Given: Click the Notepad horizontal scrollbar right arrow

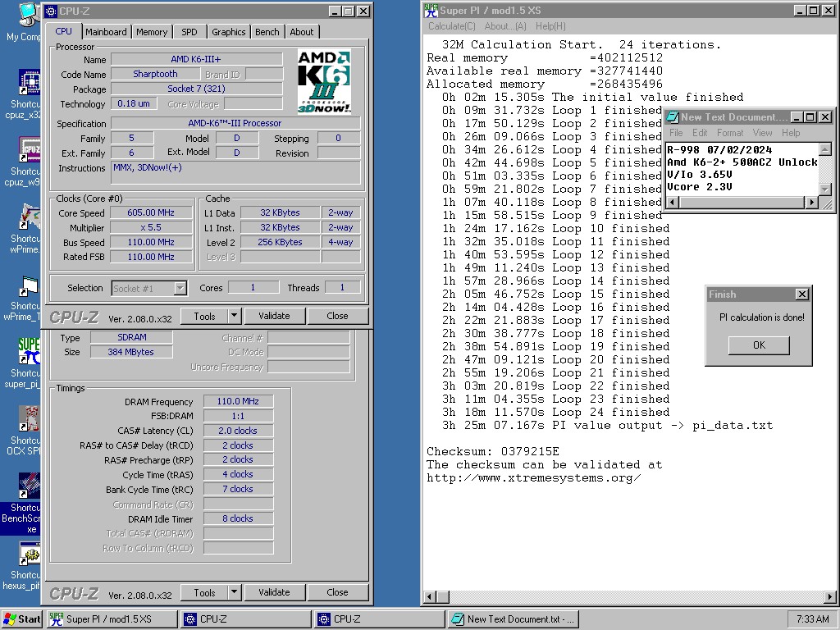Looking at the screenshot, I should pos(812,203).
